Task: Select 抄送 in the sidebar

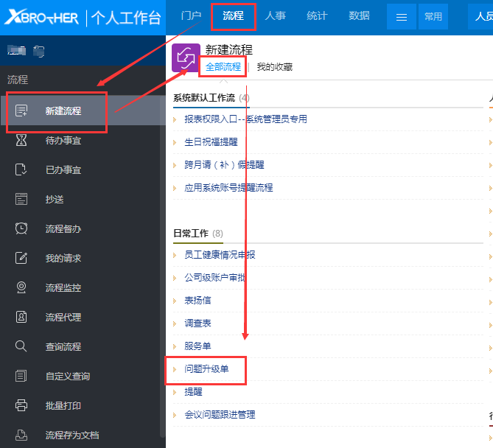Action: [55, 200]
